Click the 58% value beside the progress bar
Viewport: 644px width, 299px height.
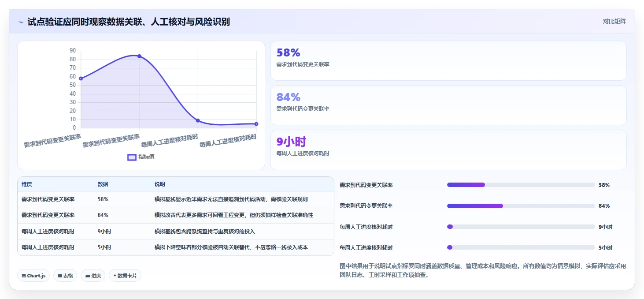(604, 185)
